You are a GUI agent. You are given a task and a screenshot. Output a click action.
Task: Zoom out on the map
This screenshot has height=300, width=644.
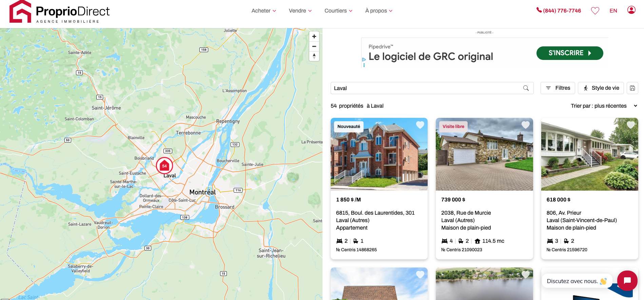coord(314,46)
